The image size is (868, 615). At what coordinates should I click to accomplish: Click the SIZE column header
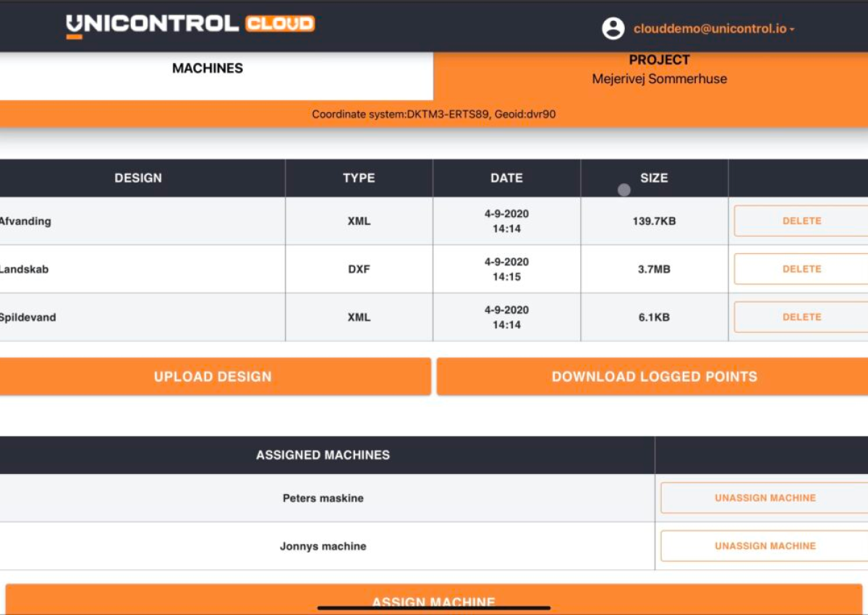click(x=655, y=178)
